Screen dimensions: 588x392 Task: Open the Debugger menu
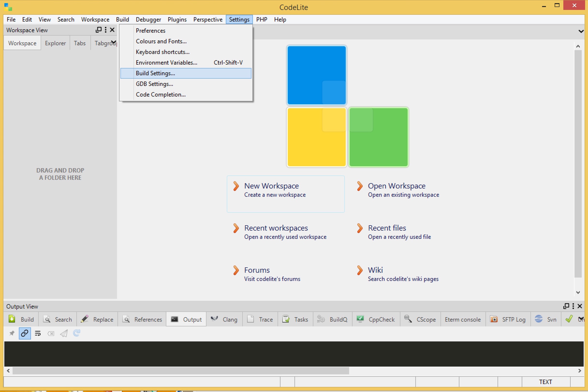[148, 19]
